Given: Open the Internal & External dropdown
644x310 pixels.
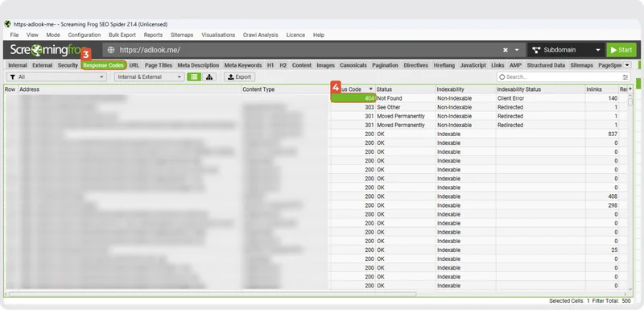Looking at the screenshot, I should [149, 76].
